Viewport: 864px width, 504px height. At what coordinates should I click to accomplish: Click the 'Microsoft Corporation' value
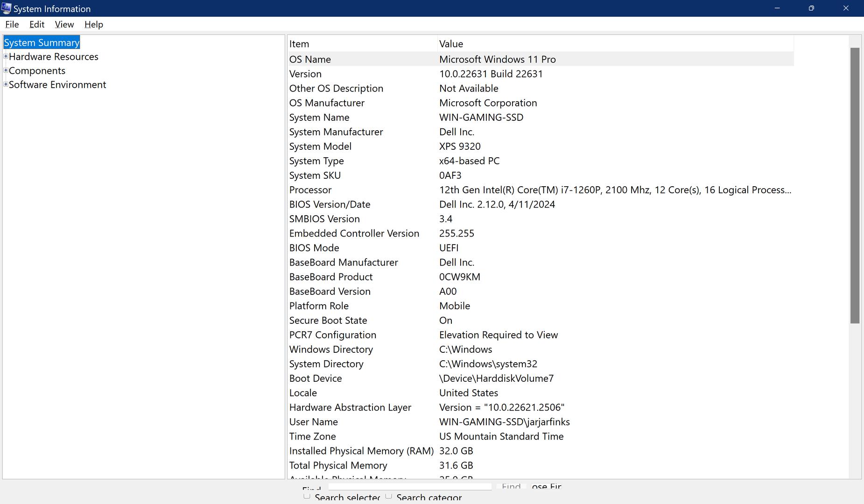point(488,103)
